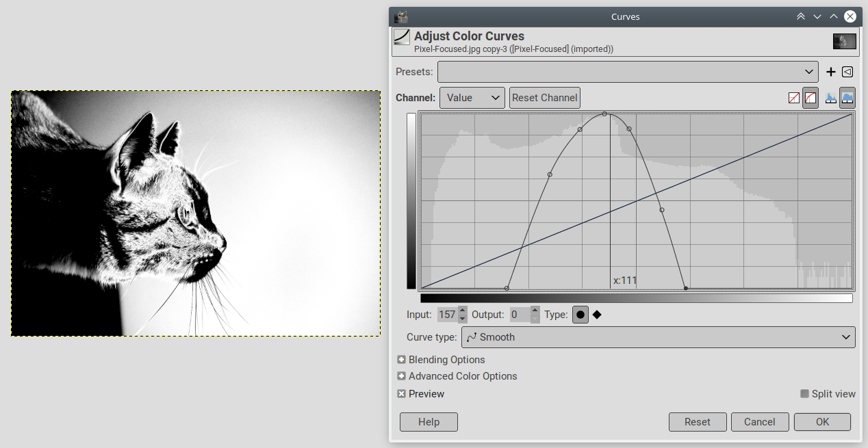
Task: Increase the Output value with up arrow
Action: pos(535,311)
